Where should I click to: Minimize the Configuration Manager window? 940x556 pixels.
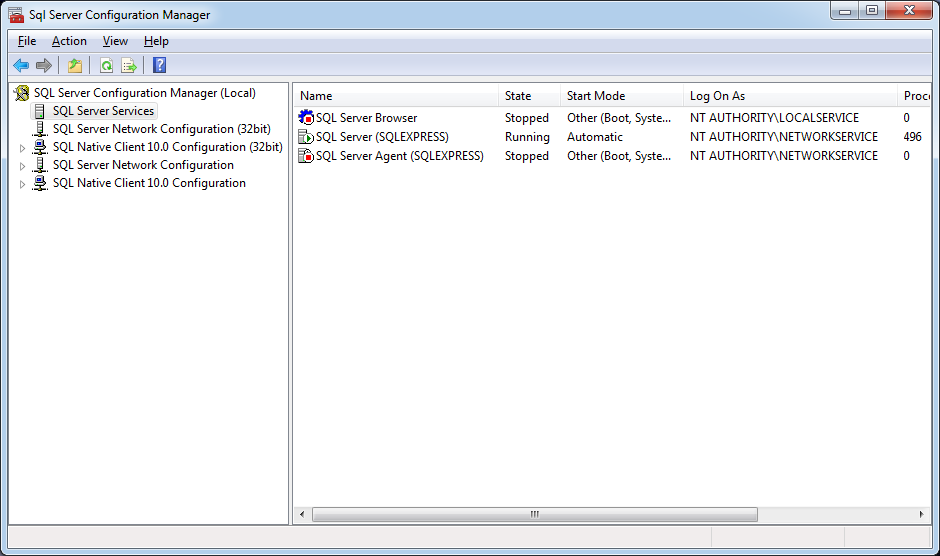[x=845, y=10]
